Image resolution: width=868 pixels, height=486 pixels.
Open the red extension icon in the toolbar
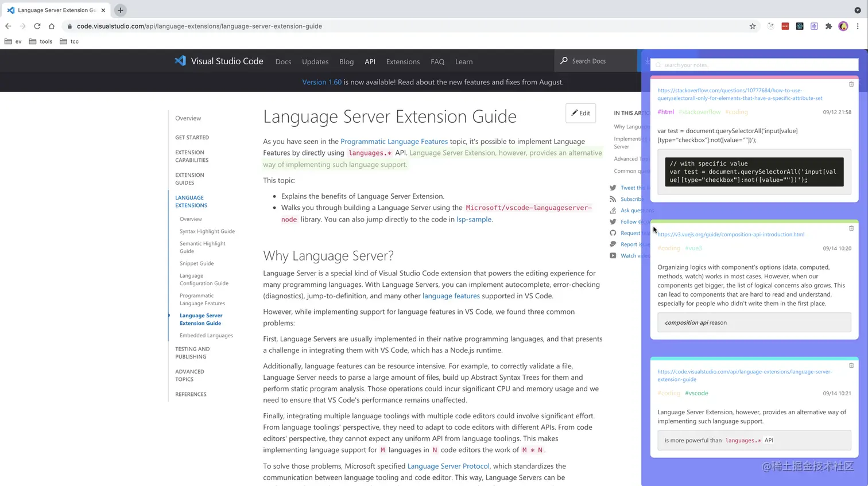[785, 26]
